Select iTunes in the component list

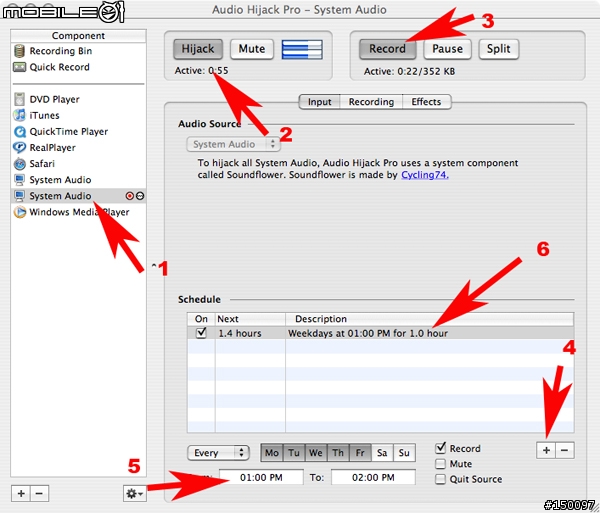78,116
